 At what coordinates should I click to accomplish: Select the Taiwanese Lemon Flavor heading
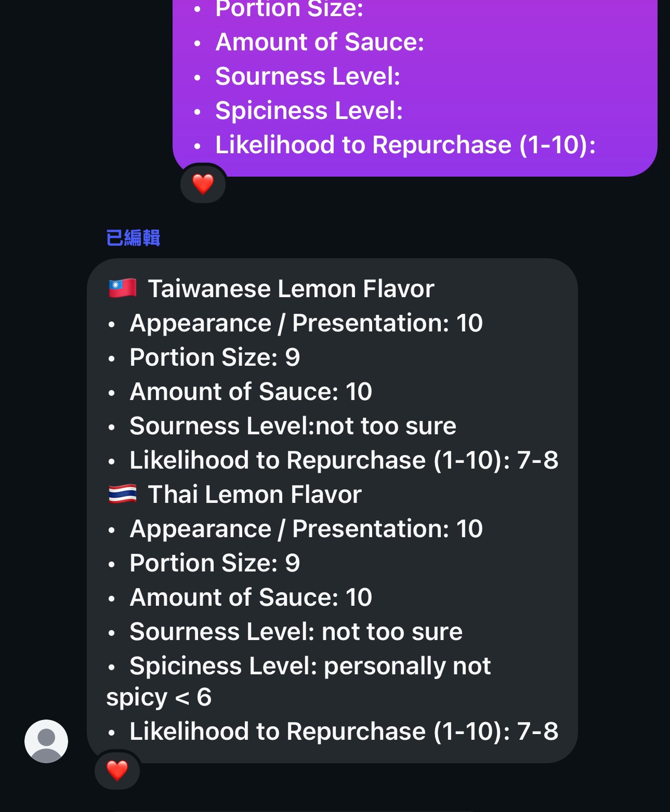[x=291, y=289]
